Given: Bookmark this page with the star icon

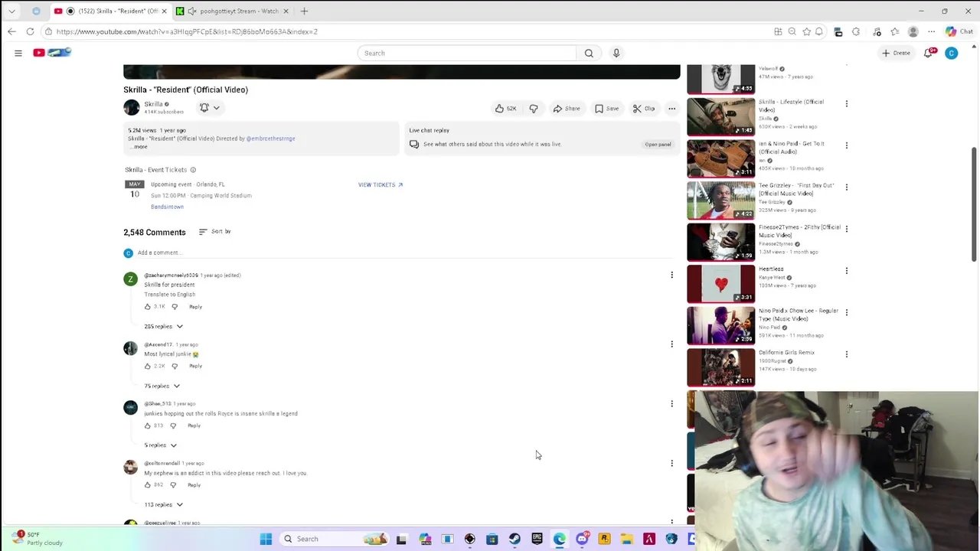Looking at the screenshot, I should point(806,31).
